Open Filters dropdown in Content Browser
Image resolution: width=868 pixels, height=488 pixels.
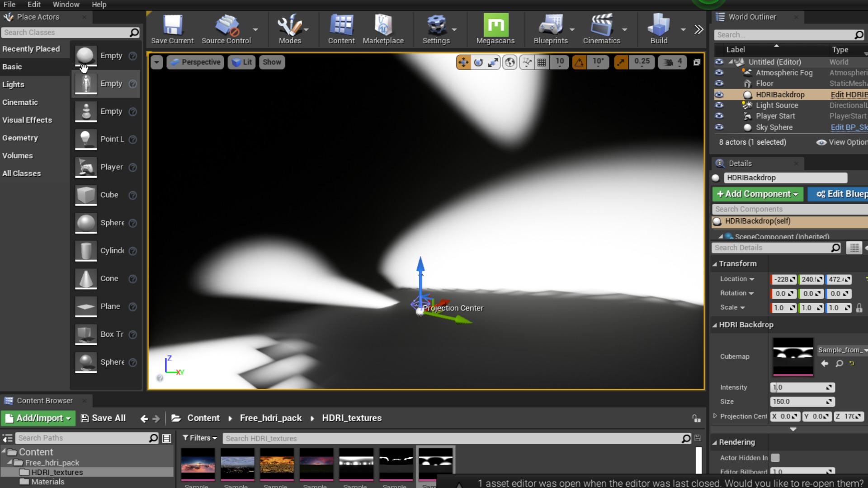click(x=200, y=438)
